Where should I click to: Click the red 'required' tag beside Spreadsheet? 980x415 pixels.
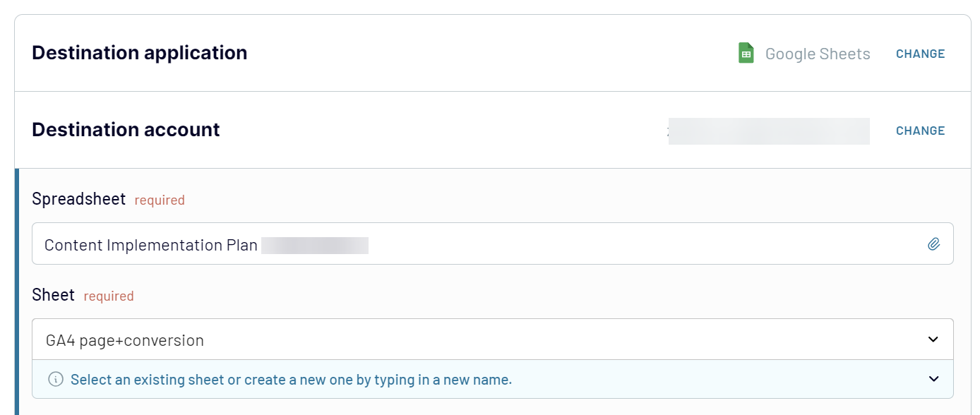coord(160,200)
